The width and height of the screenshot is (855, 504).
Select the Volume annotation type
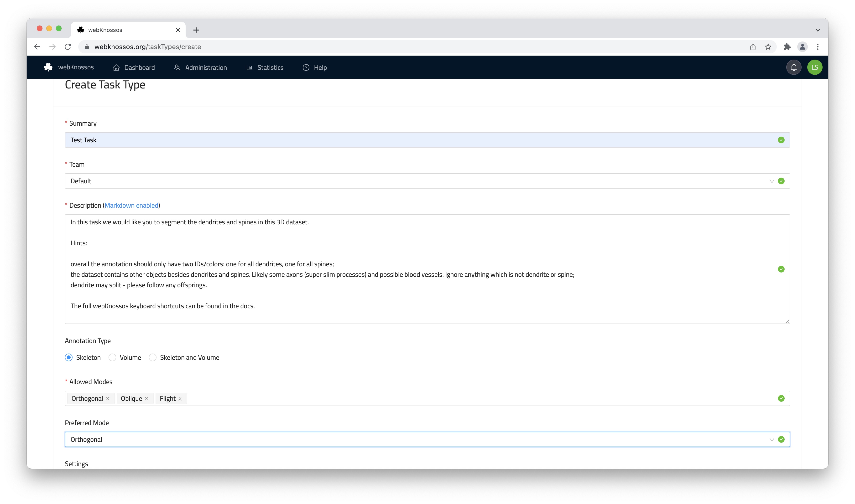[x=112, y=357]
